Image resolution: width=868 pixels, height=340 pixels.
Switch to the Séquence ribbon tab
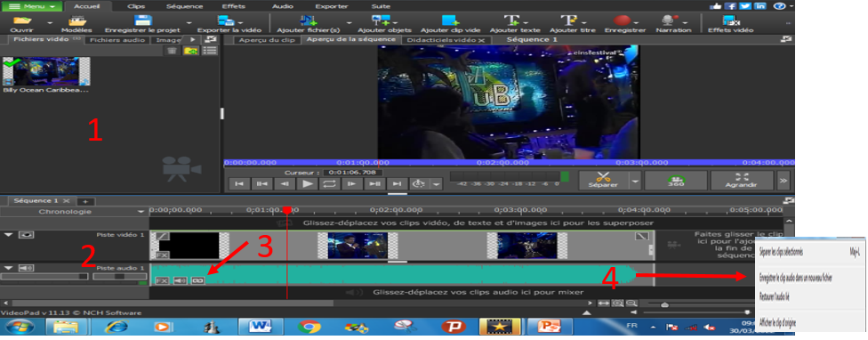184,6
